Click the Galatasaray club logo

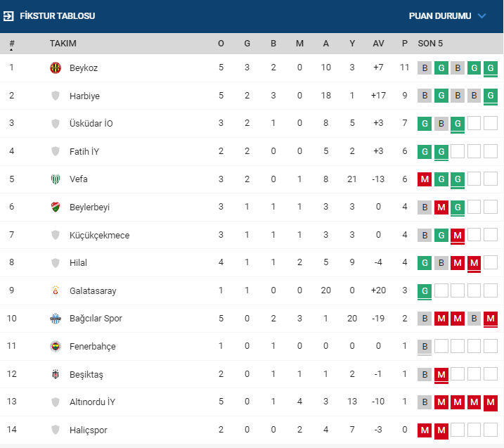56,290
